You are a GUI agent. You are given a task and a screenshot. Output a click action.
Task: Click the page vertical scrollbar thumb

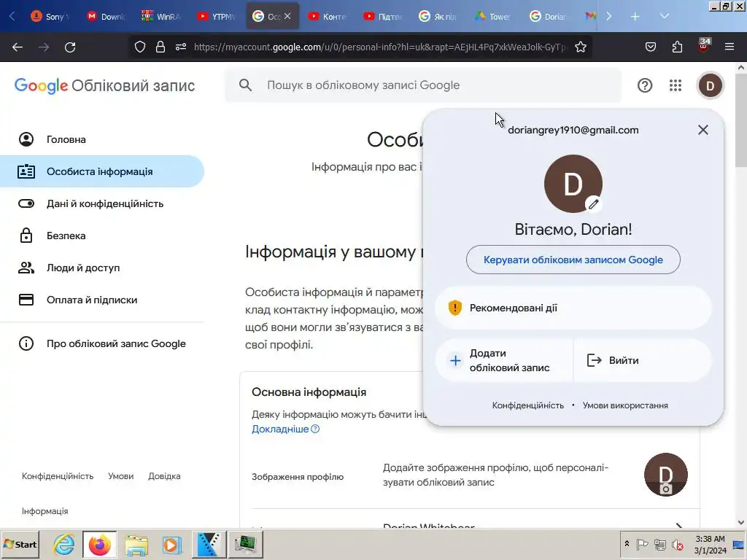pos(741,120)
